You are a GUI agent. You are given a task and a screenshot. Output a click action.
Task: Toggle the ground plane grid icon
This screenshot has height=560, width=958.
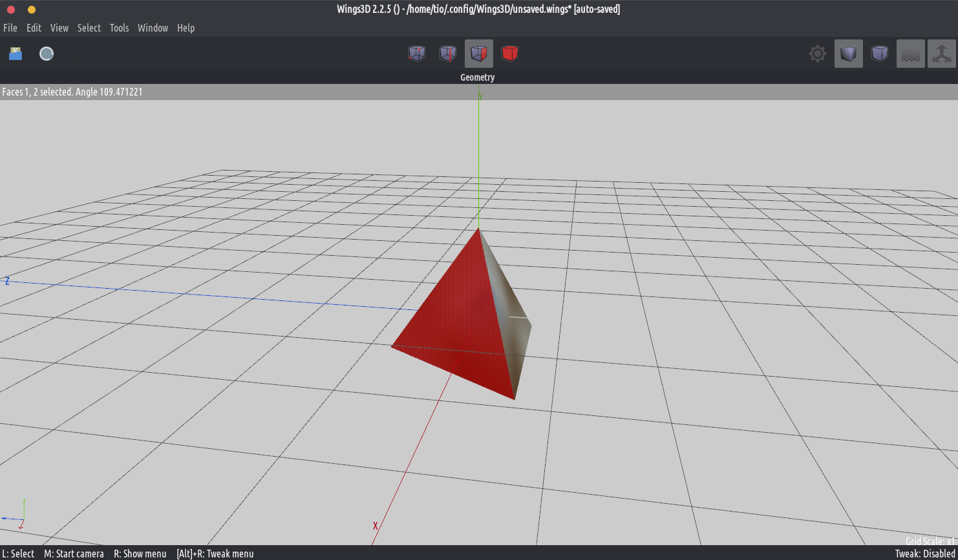coord(911,54)
